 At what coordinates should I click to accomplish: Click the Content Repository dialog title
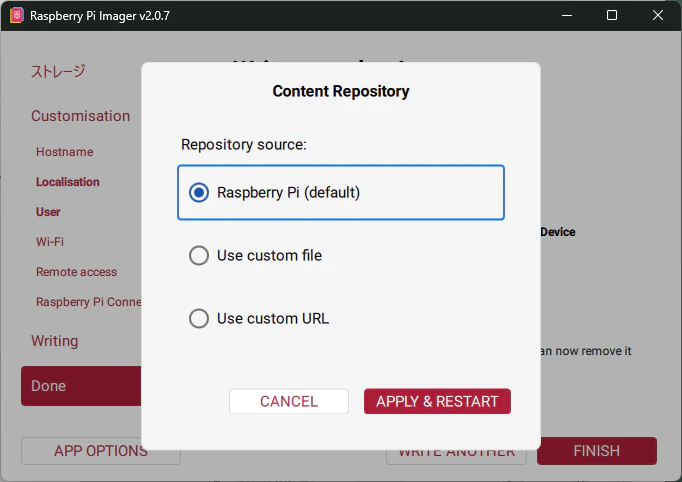pyautogui.click(x=341, y=91)
